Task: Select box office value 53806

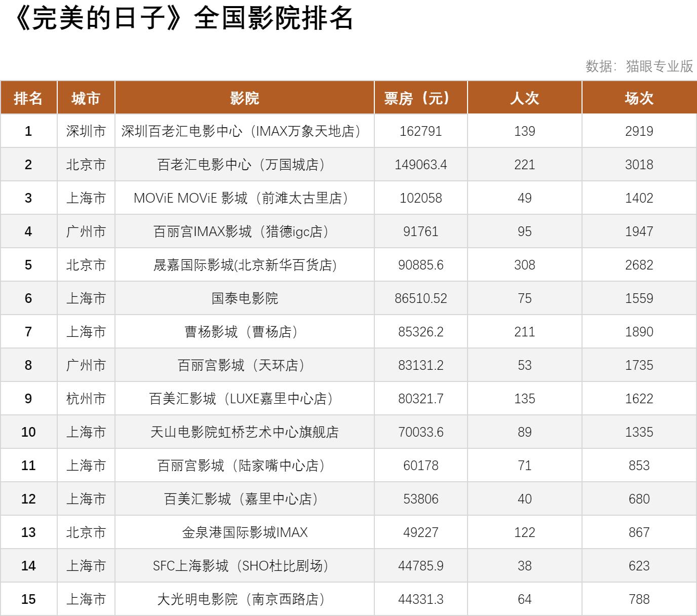Action: (421, 499)
